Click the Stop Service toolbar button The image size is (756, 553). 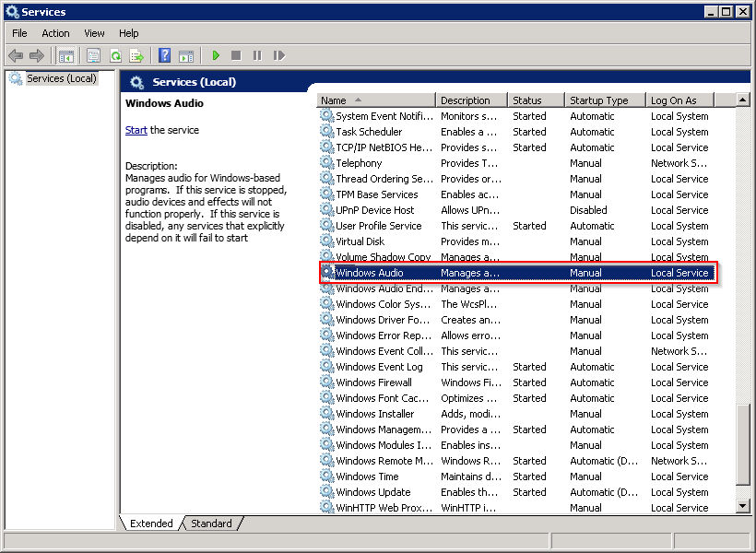coord(236,56)
